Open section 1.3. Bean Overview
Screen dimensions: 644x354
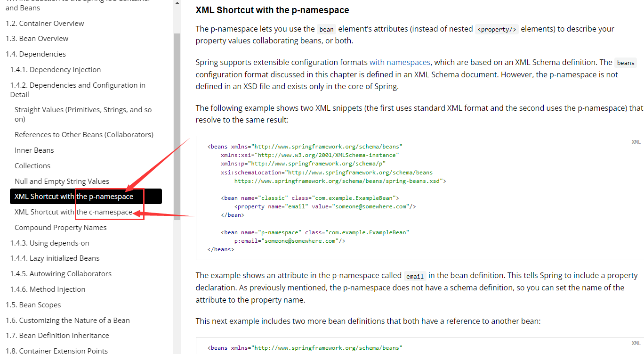[37, 39]
